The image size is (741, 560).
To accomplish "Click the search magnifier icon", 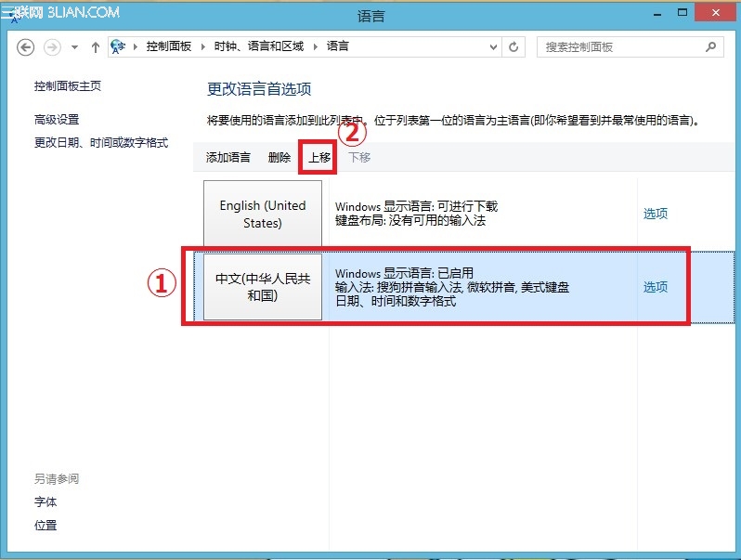I will (x=710, y=46).
